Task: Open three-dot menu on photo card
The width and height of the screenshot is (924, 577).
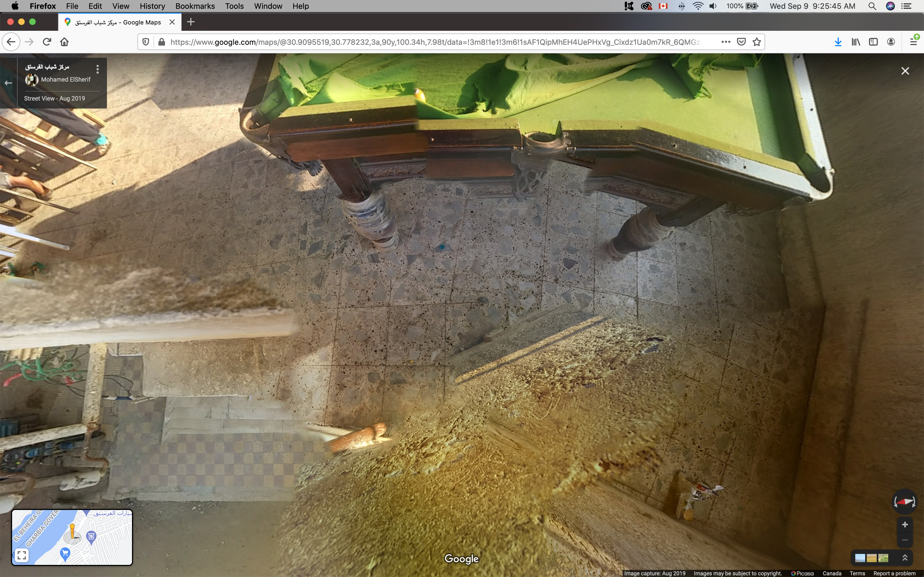Action: pyautogui.click(x=98, y=69)
